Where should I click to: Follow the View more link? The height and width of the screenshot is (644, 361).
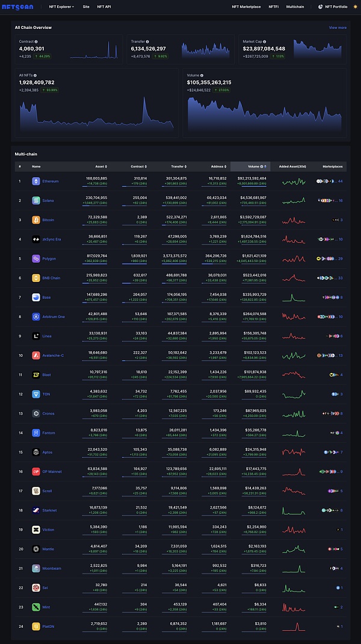pos(338,28)
